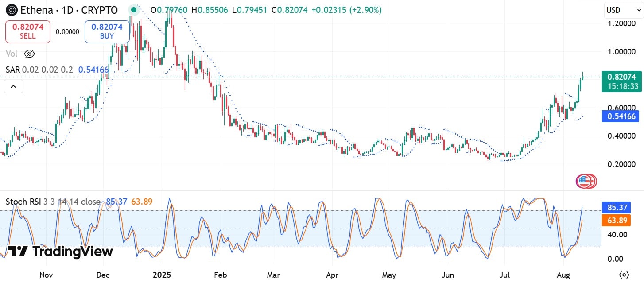
Task: Open the USD currency dropdown
Action: tap(619, 10)
